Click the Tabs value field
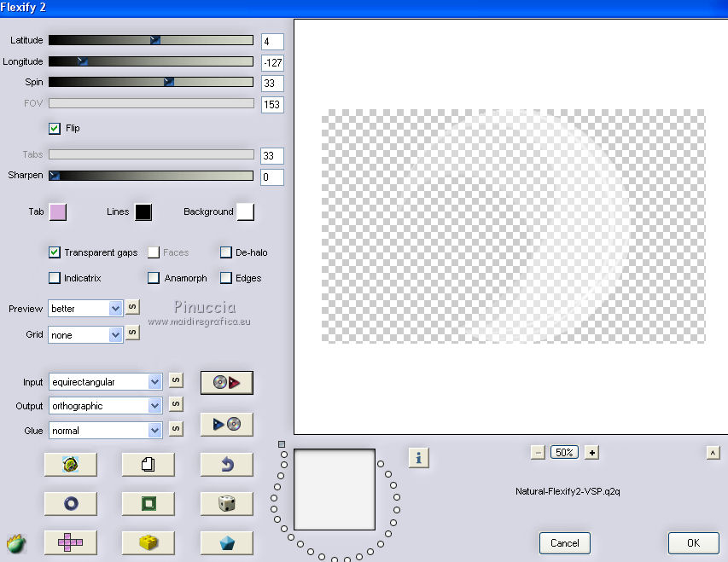 (272, 156)
